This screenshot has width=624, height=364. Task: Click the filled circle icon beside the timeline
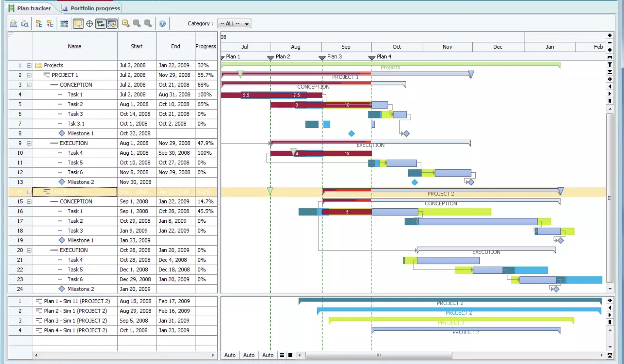click(x=610, y=50)
